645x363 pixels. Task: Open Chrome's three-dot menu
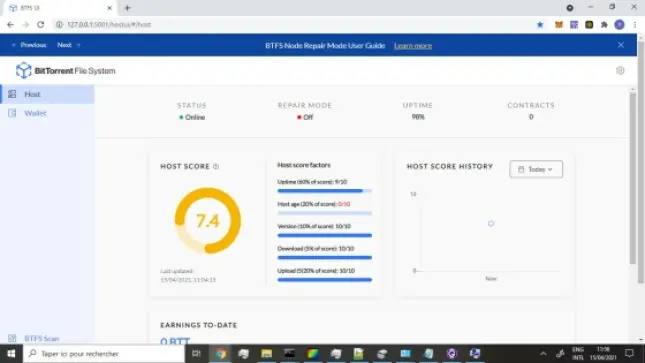(635, 25)
